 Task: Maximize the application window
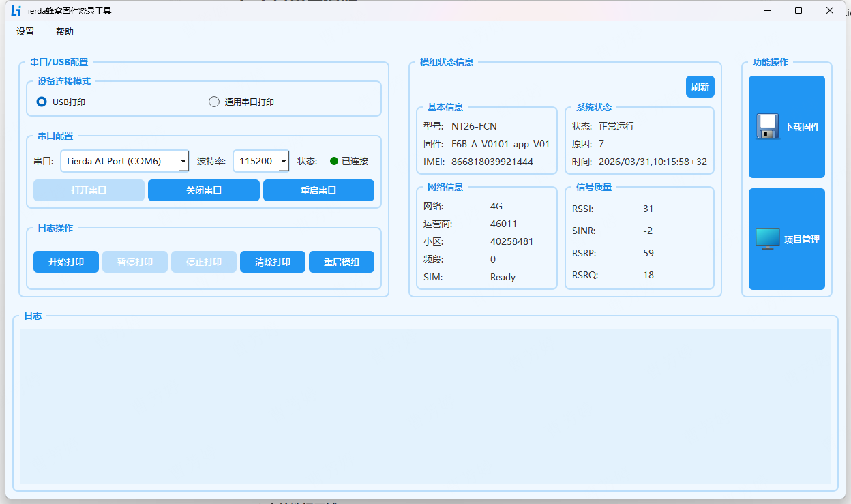(x=798, y=10)
